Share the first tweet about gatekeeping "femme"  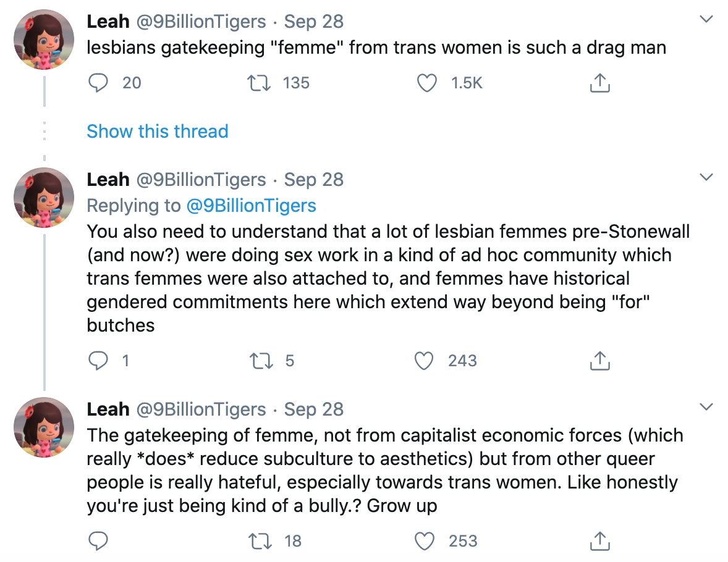click(x=598, y=83)
